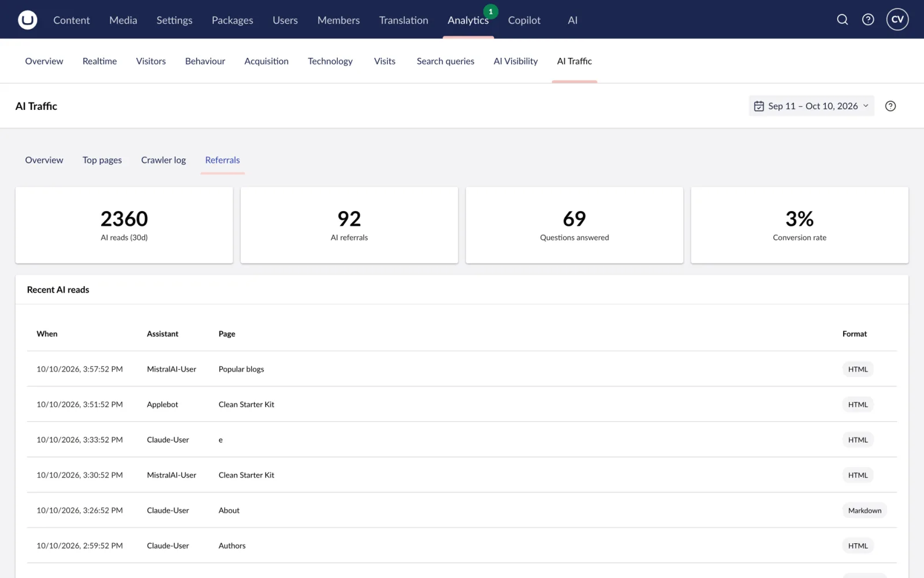Select the AI Traffic tab
The image size is (924, 578).
(x=574, y=61)
